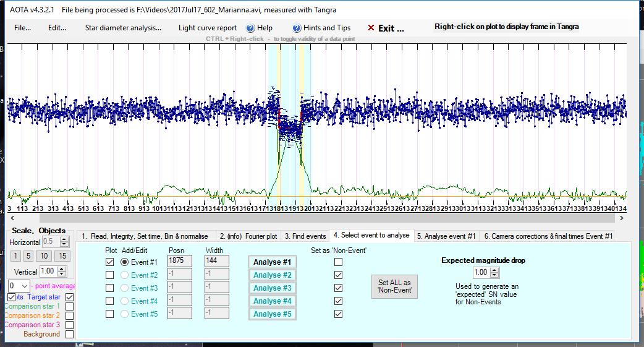Enable Plot checkbox for Event #4
644x347 pixels.
pyautogui.click(x=109, y=301)
